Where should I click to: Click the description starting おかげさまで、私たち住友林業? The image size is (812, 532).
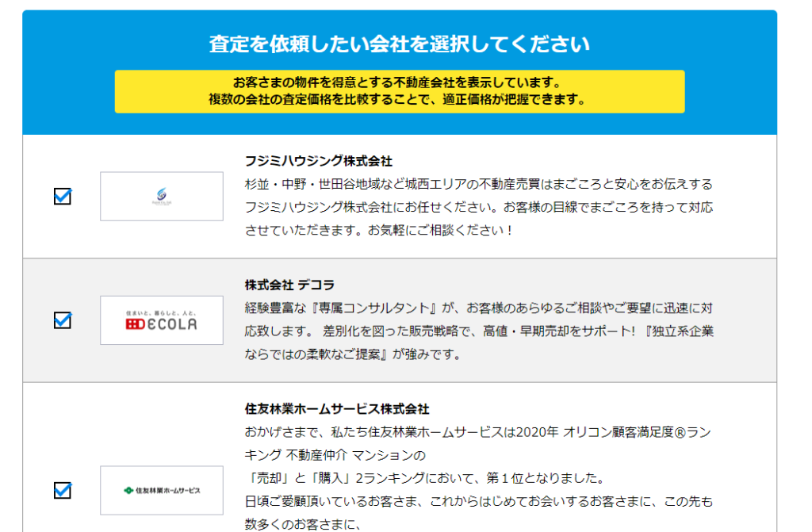479,478
